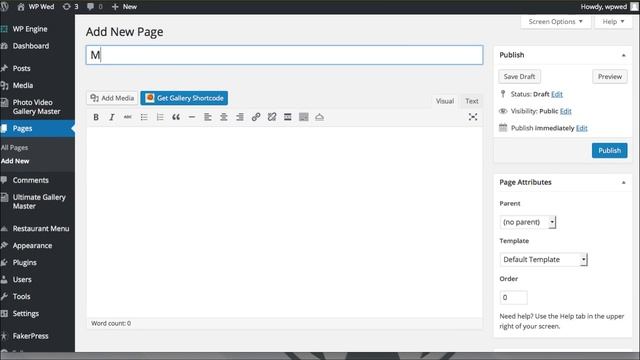Screen dimensions: 640x360
Task: Toggle the toolbar kitchen sink
Action: pyautogui.click(x=304, y=117)
